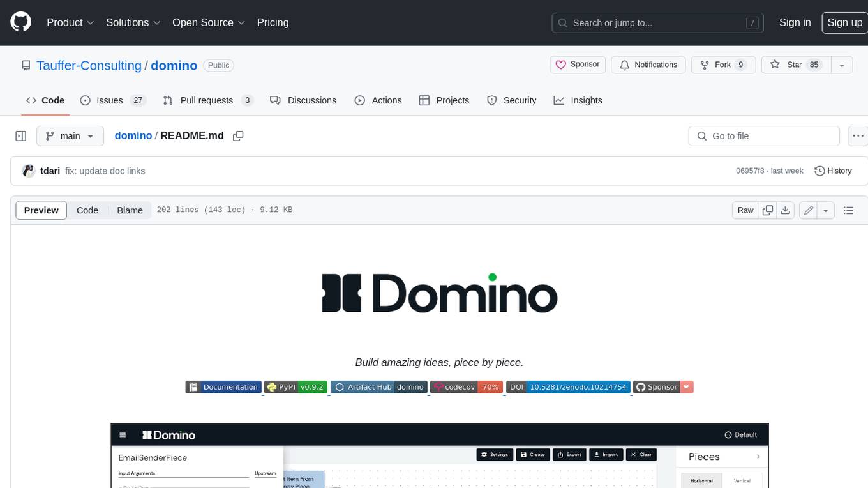Image resolution: width=868 pixels, height=488 pixels.
Task: Select the Preview view
Action: (41, 210)
